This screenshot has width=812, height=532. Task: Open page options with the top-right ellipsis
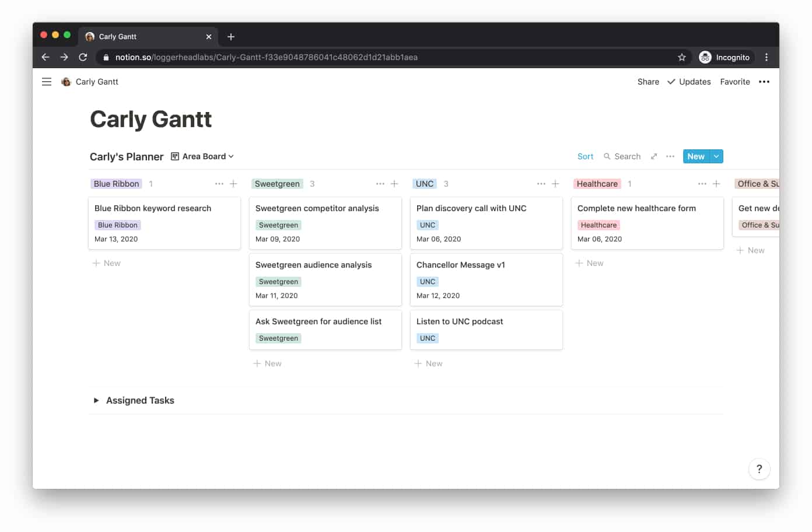[x=764, y=82]
